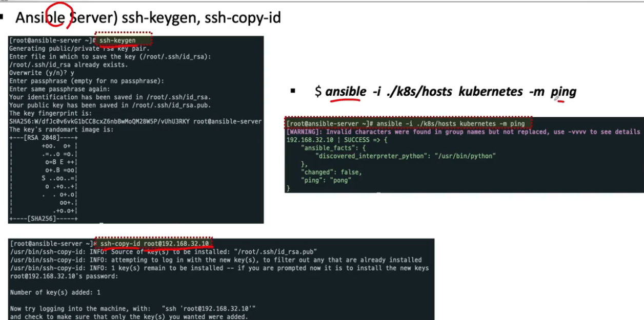Click the SHA256 fingerprint line ending in root@ansible-server
The image size is (644, 320).
(135, 121)
